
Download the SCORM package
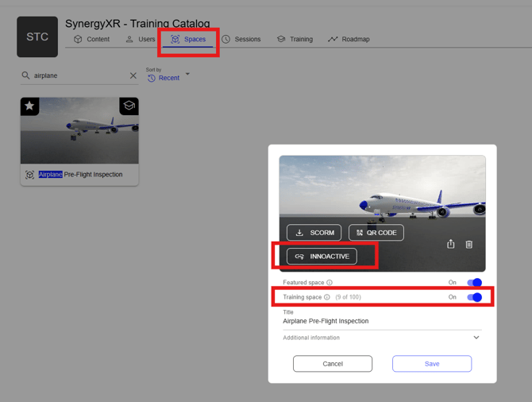click(x=314, y=233)
